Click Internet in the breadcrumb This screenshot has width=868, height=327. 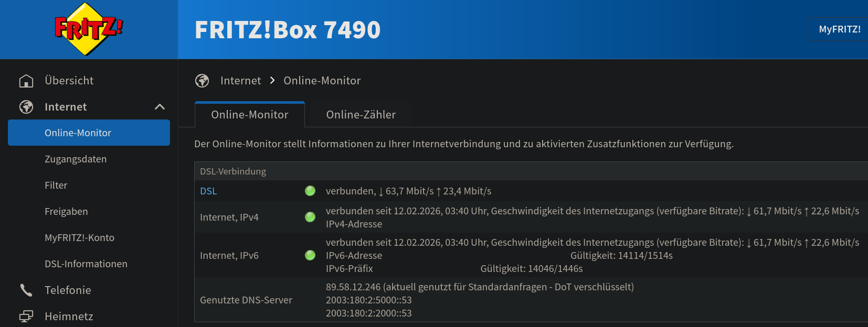tap(240, 81)
